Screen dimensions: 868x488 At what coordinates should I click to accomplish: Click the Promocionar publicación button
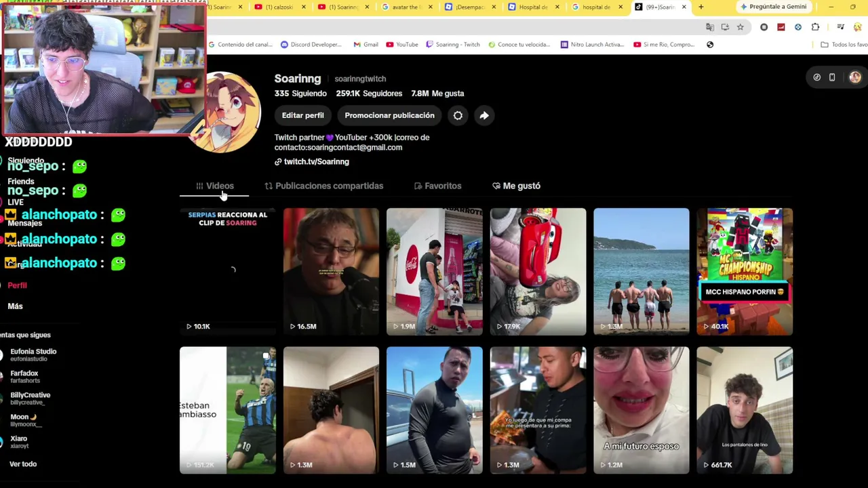pos(389,115)
